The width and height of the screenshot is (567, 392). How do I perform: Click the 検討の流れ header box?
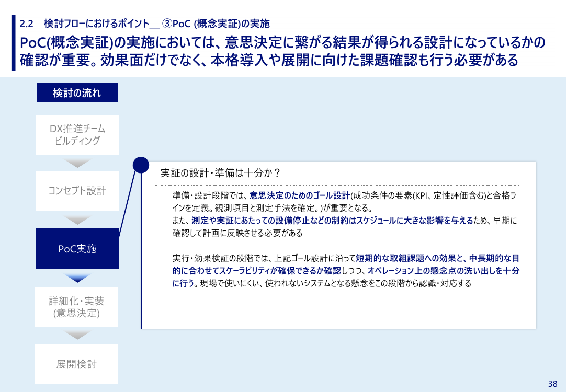(77, 93)
